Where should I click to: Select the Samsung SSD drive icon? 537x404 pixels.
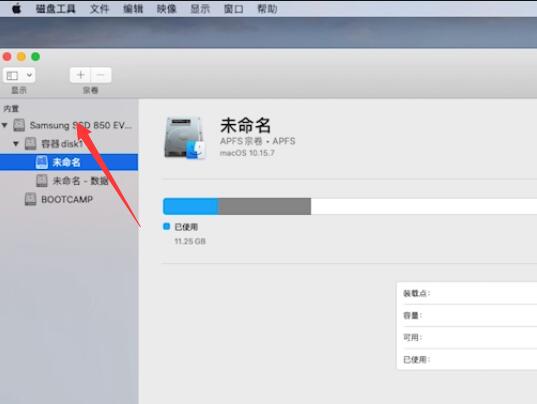19,125
